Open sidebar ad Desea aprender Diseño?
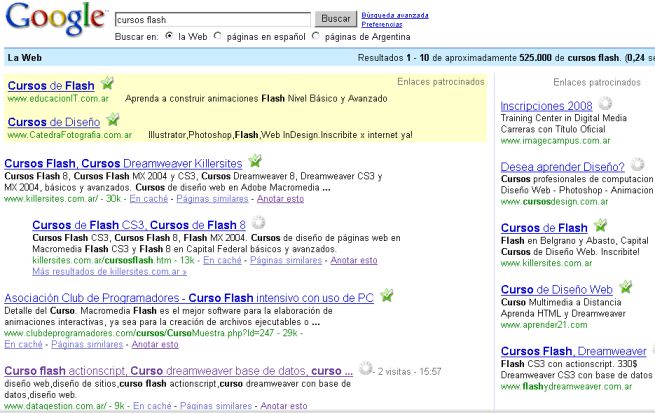 [x=563, y=167]
